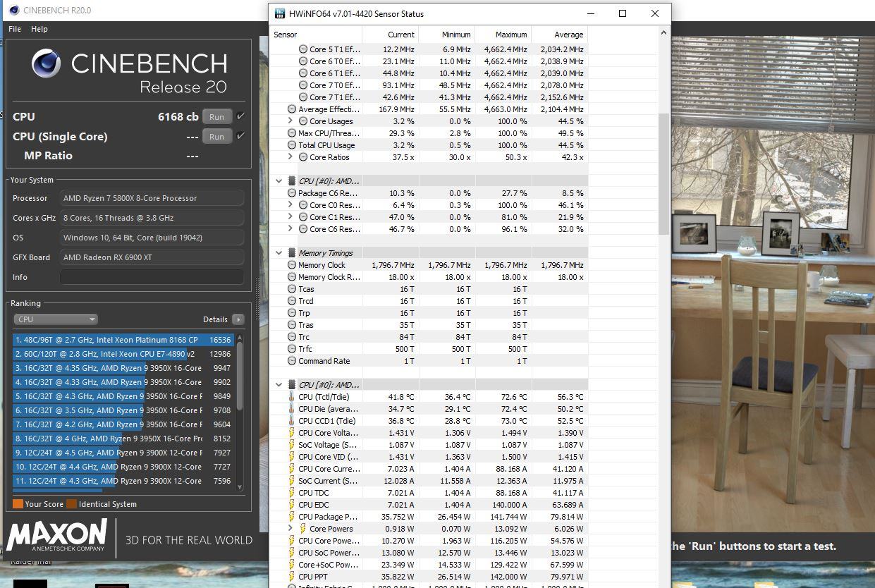Click the HWiNFO64 title bar app icon
This screenshot has width=875, height=588.
pyautogui.click(x=280, y=13)
